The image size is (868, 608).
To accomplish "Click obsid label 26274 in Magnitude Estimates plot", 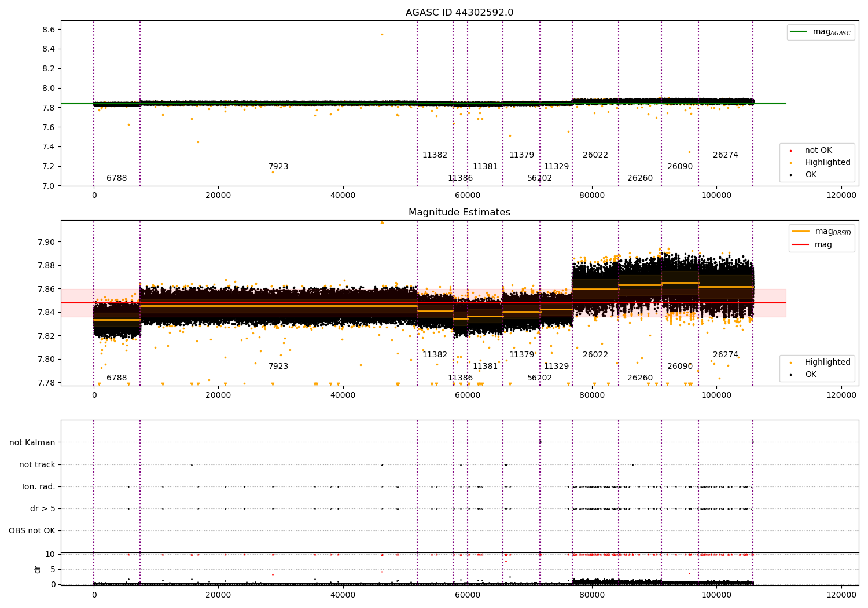I will pos(726,354).
